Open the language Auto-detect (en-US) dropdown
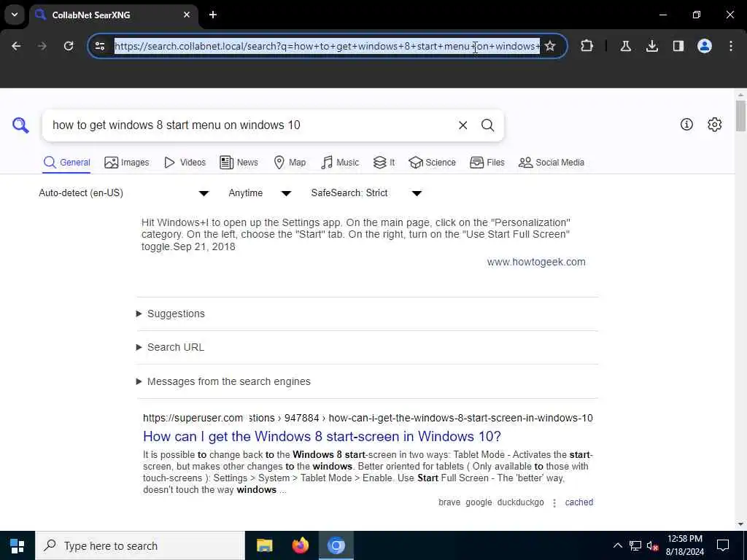 click(123, 192)
